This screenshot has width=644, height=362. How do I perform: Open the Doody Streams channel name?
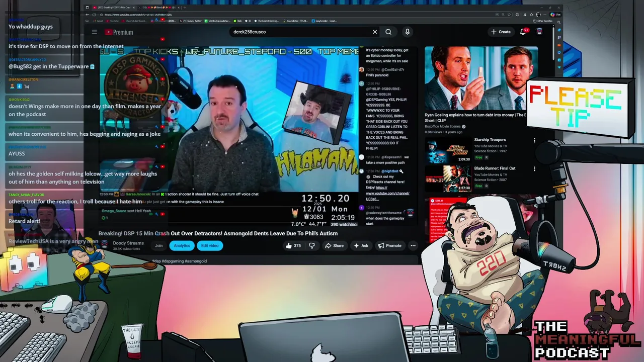coord(128,243)
